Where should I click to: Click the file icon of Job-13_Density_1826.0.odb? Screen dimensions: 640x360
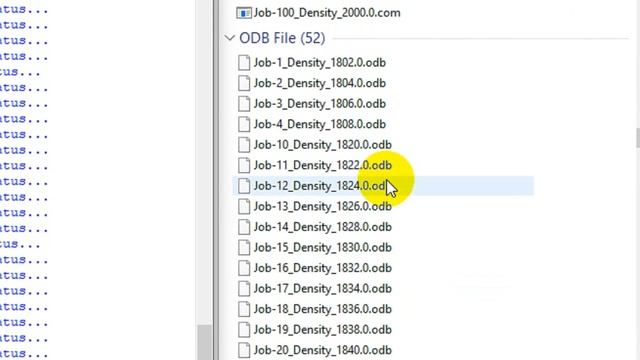[244, 207]
